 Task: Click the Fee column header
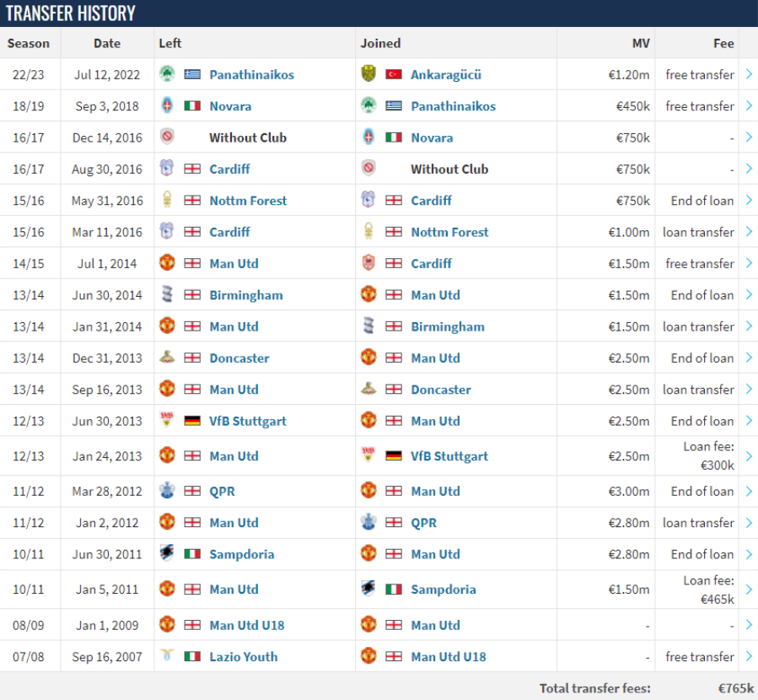(x=723, y=44)
